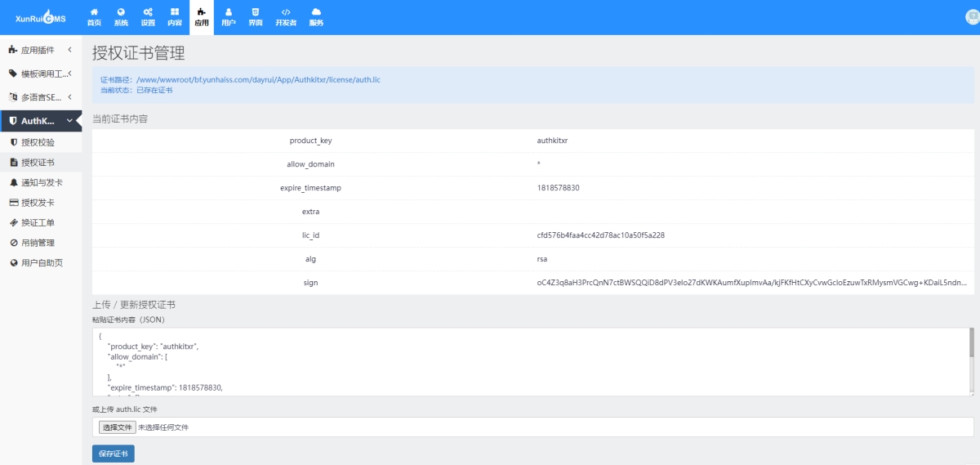Click the authkitxr value cell

click(552, 141)
